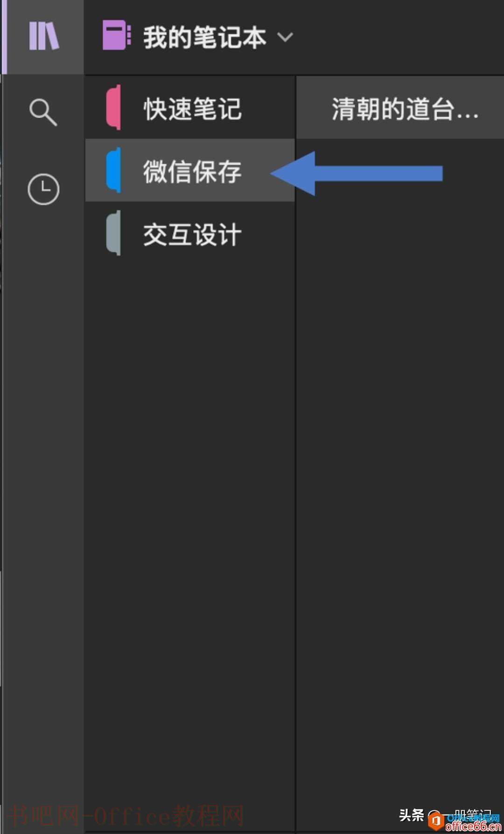This screenshot has height=834, width=504.
Task: Click the blue 微信保存 section color tab
Action: point(113,170)
